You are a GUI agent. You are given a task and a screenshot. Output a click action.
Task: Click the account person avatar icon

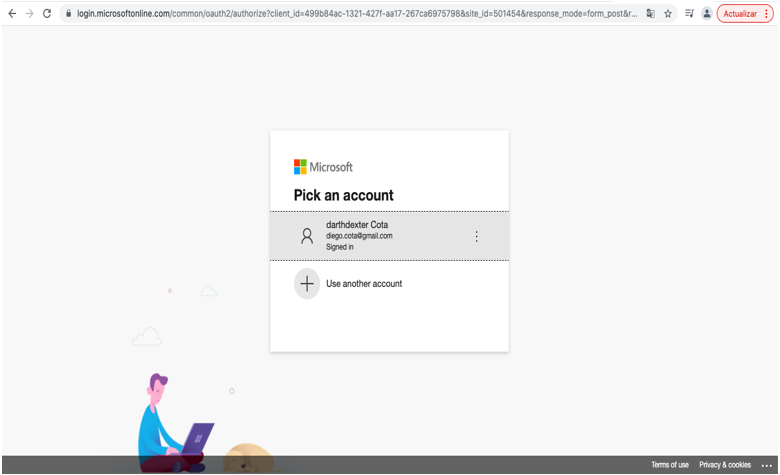click(307, 236)
